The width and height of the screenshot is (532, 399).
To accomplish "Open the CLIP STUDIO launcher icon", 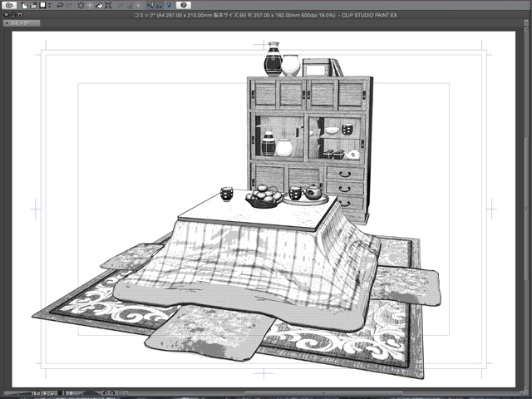I will click(9, 5).
